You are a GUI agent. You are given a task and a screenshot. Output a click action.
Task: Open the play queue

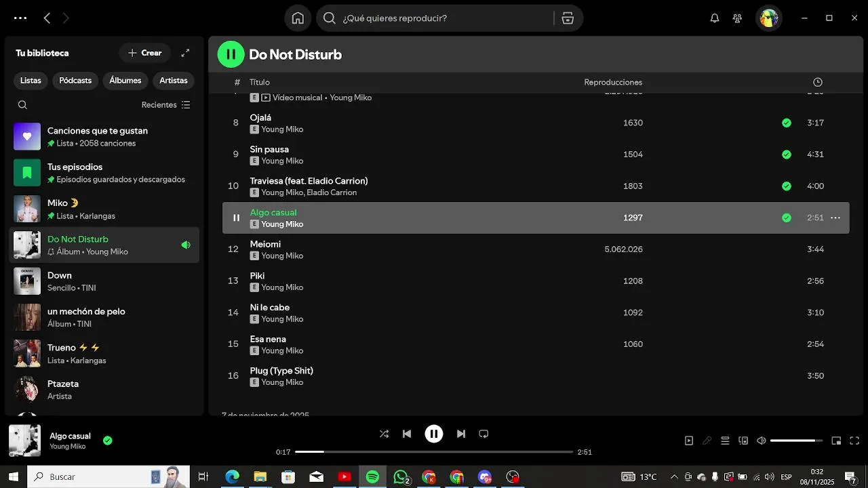725,441
